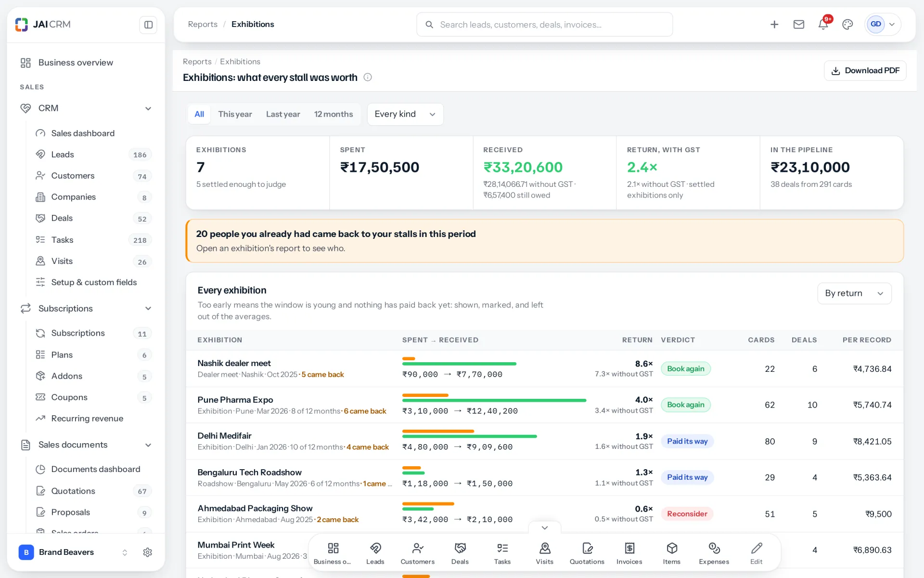The height and width of the screenshot is (578, 924).
Task: Open Visits in the bottom dock
Action: [545, 553]
